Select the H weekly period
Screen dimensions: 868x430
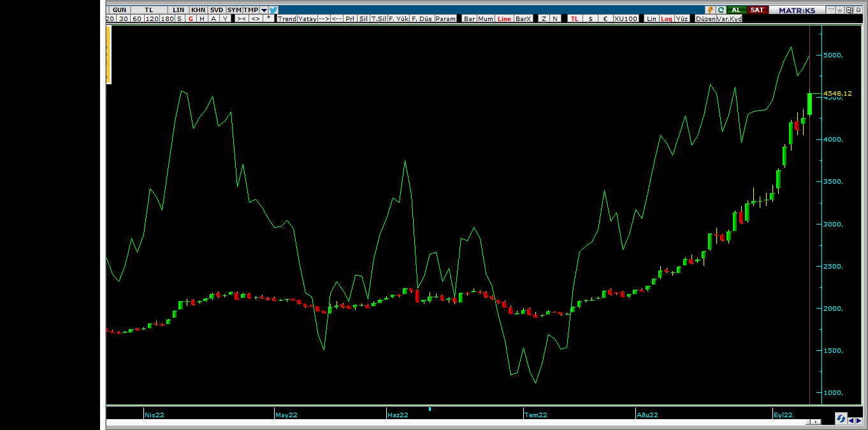pyautogui.click(x=202, y=19)
